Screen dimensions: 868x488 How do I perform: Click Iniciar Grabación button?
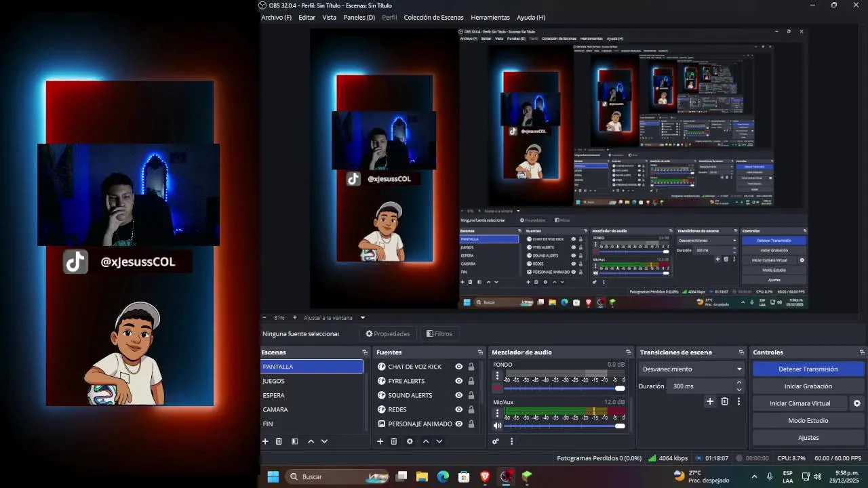pos(808,386)
